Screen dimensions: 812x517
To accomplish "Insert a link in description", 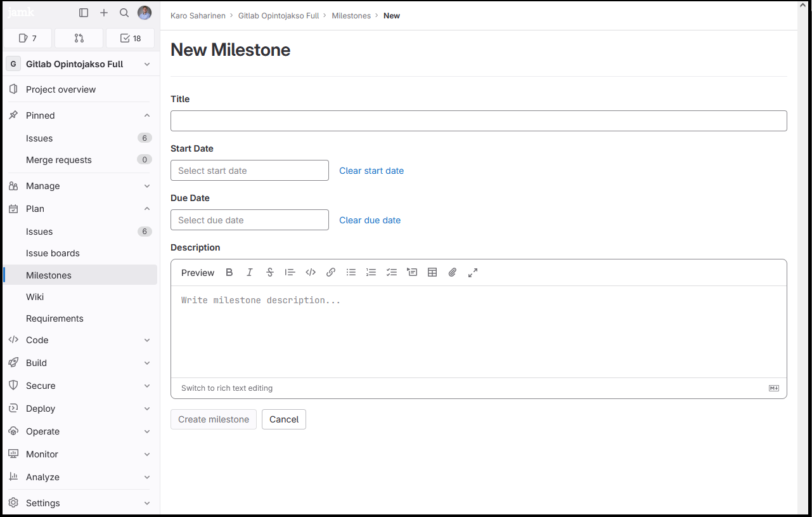I will 331,273.
